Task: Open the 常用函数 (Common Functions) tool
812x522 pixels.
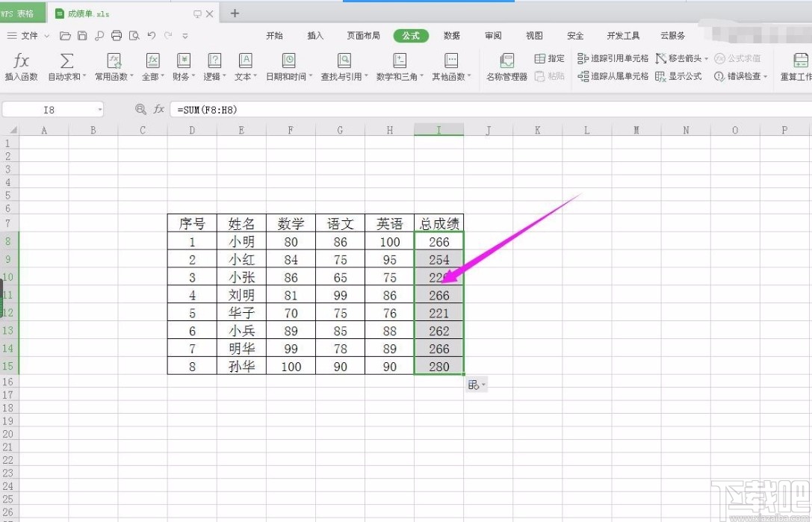Action: pyautogui.click(x=113, y=67)
